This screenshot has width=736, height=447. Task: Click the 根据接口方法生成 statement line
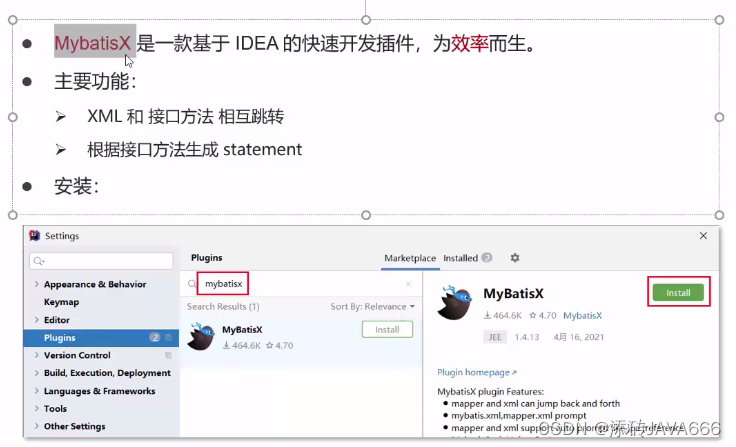click(194, 149)
